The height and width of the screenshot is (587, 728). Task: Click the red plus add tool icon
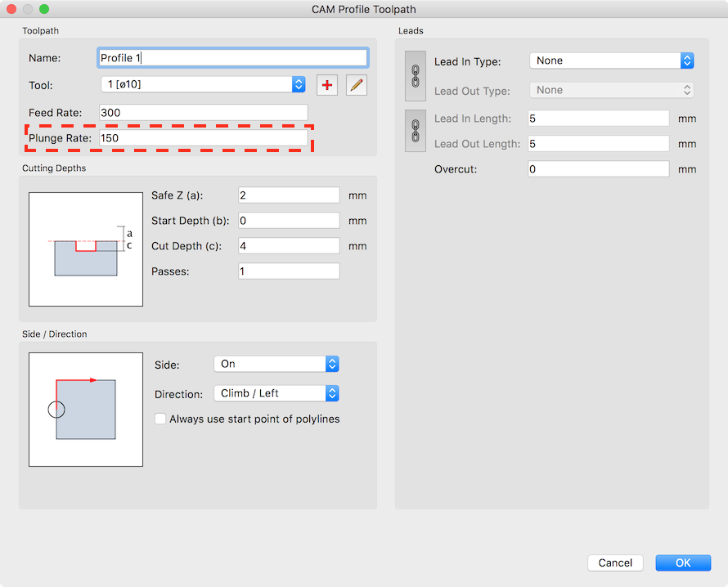tap(327, 85)
